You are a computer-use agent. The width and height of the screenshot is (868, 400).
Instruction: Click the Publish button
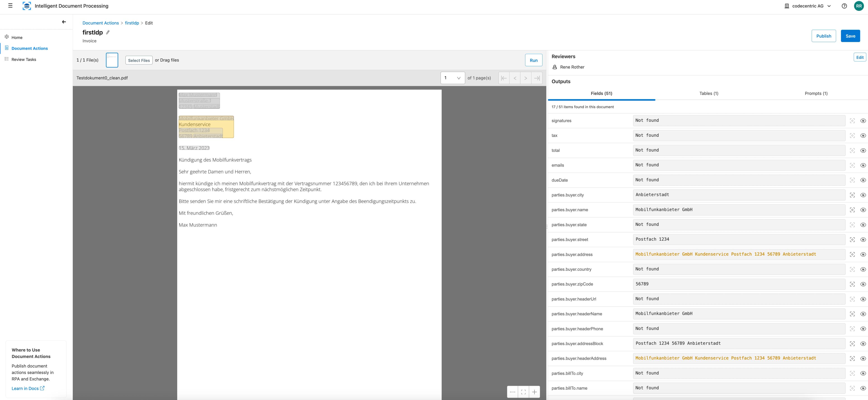823,36
